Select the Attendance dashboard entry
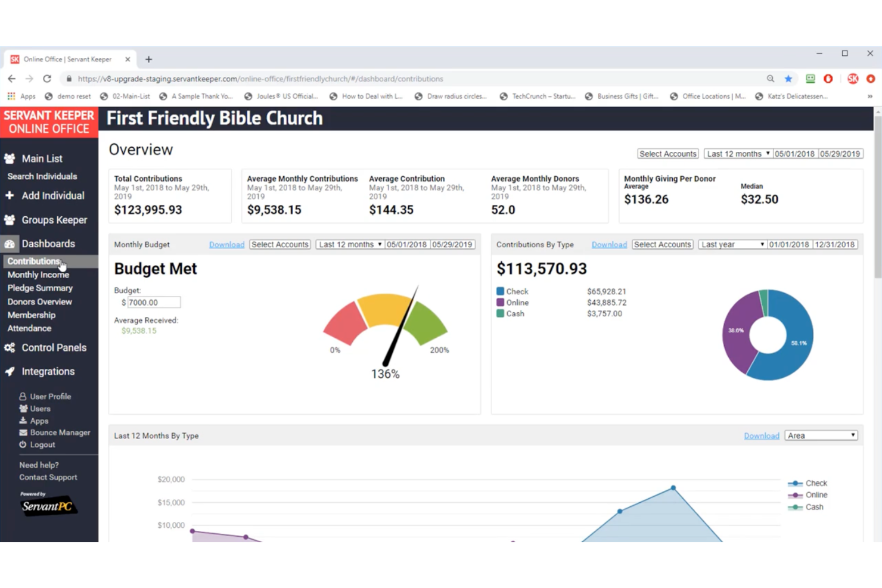Screen dimensions: 882x588 point(29,328)
